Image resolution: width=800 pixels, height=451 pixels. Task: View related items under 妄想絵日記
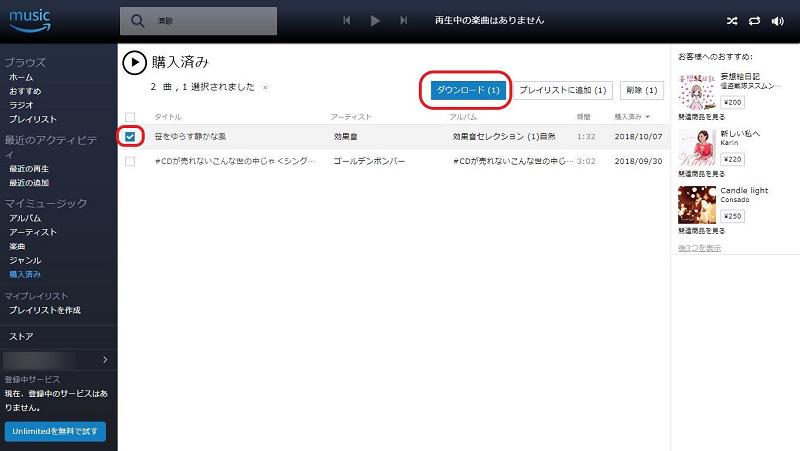pos(701,117)
